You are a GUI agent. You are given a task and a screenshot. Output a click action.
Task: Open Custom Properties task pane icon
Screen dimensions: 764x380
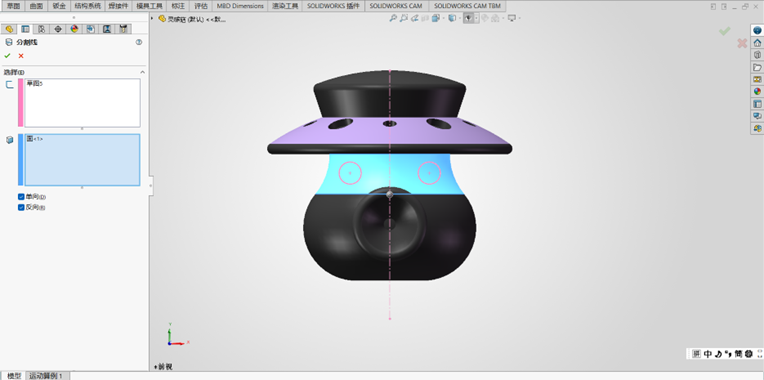click(x=757, y=104)
